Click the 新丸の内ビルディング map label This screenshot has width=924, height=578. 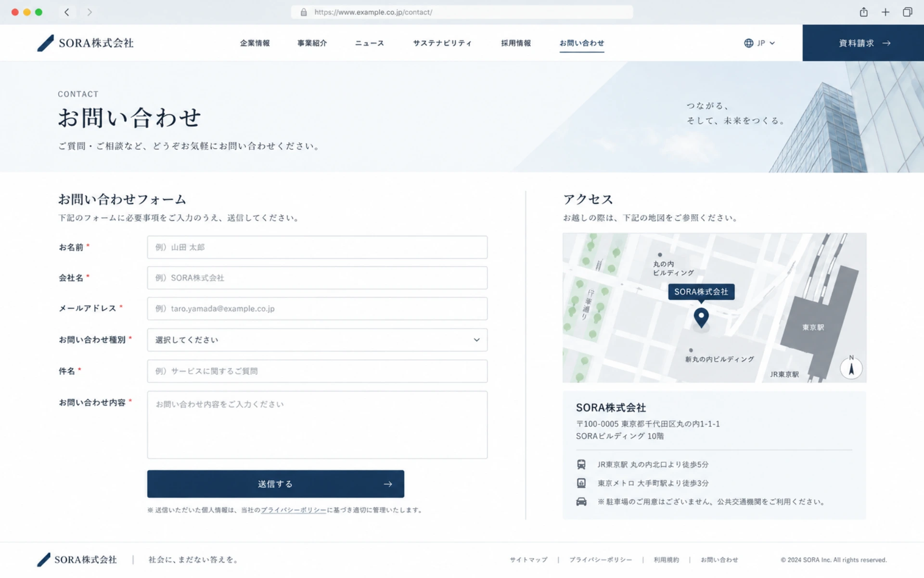coord(719,359)
